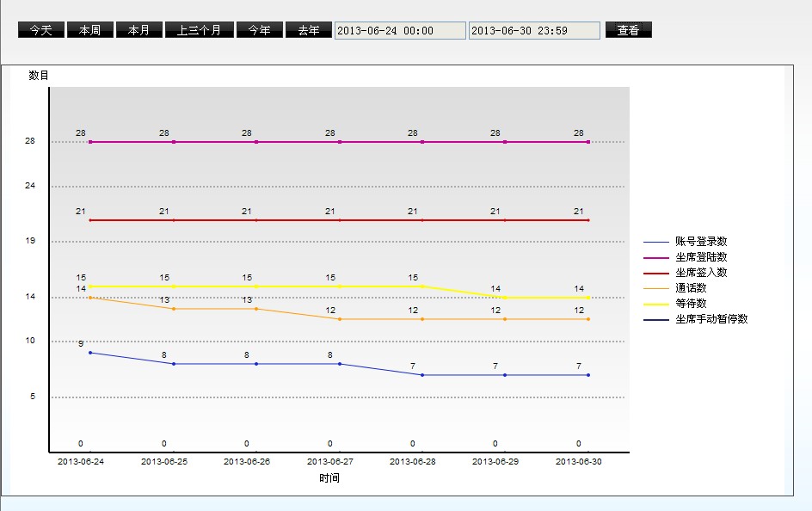Switch to the 去年 (last year) range
The width and height of the screenshot is (812, 511).
pyautogui.click(x=309, y=30)
